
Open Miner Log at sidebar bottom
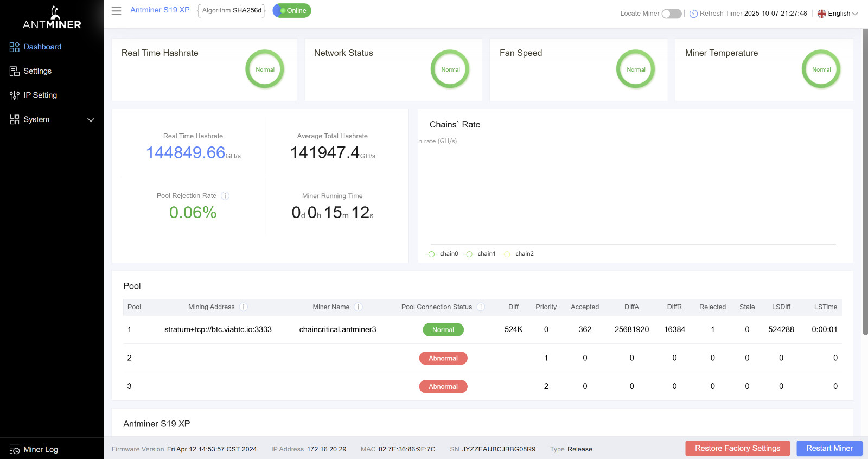pyautogui.click(x=41, y=449)
